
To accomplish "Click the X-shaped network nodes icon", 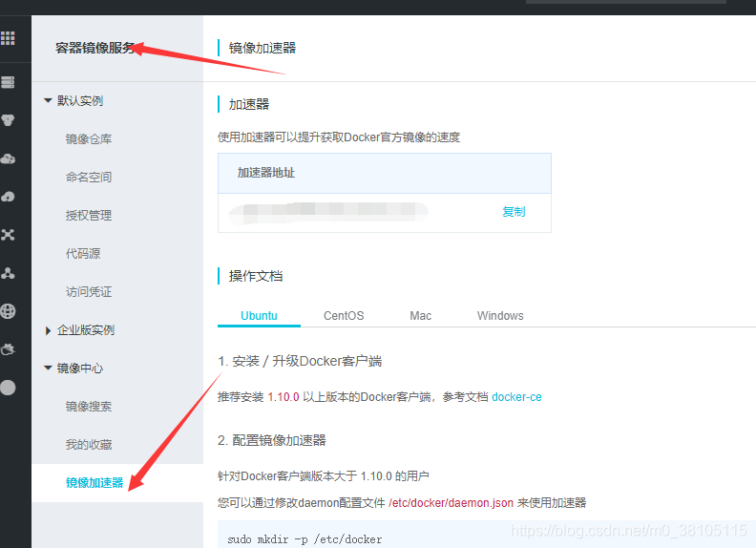I will 8,235.
